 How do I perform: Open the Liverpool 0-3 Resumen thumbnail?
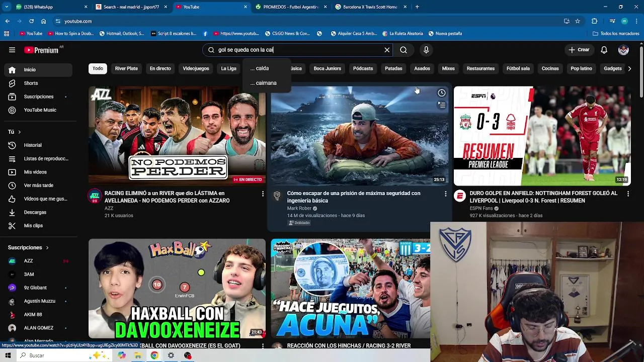542,136
